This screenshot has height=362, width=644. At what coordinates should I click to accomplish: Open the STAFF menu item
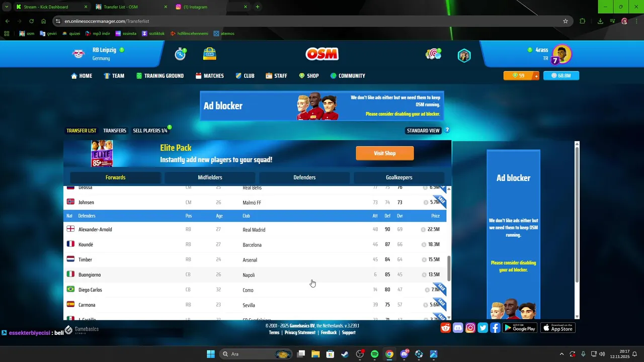point(276,76)
